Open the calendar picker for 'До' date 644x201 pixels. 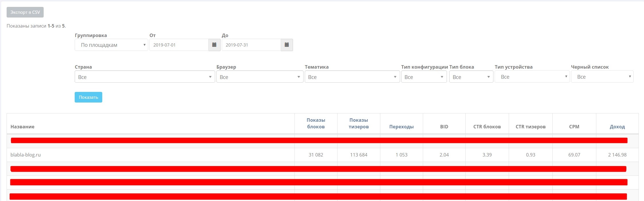(x=287, y=45)
